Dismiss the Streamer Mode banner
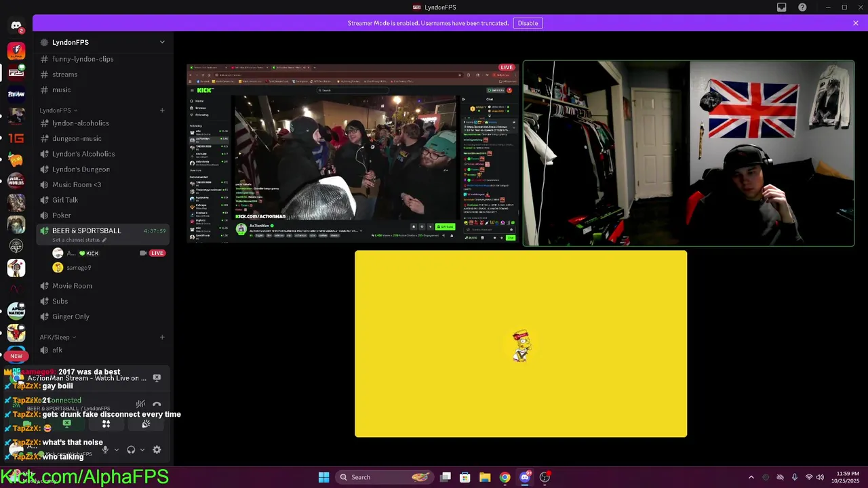This screenshot has height=488, width=868. [x=856, y=23]
